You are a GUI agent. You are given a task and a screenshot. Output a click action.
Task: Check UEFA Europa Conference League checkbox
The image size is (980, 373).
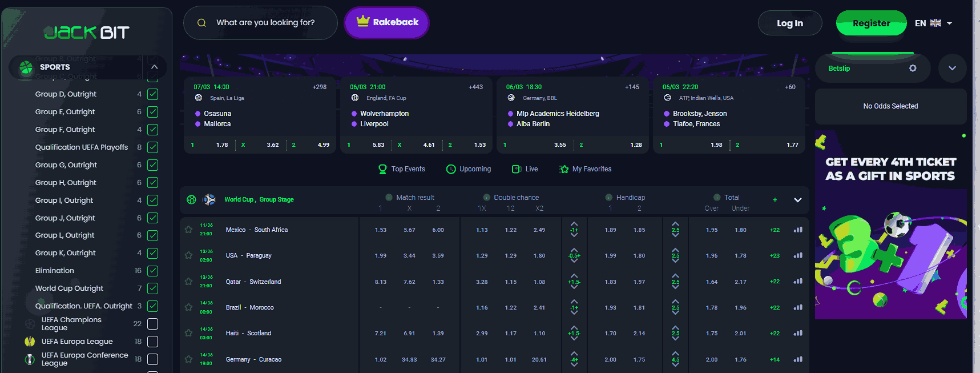(x=153, y=359)
